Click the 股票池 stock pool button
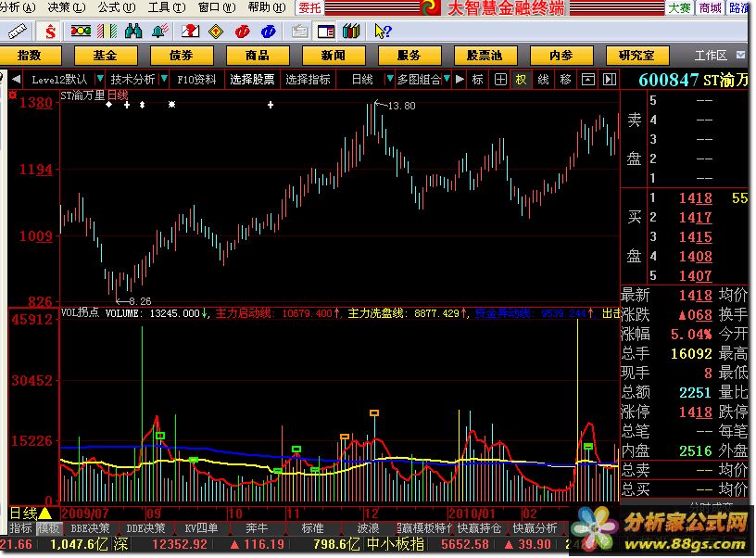 pos(485,56)
